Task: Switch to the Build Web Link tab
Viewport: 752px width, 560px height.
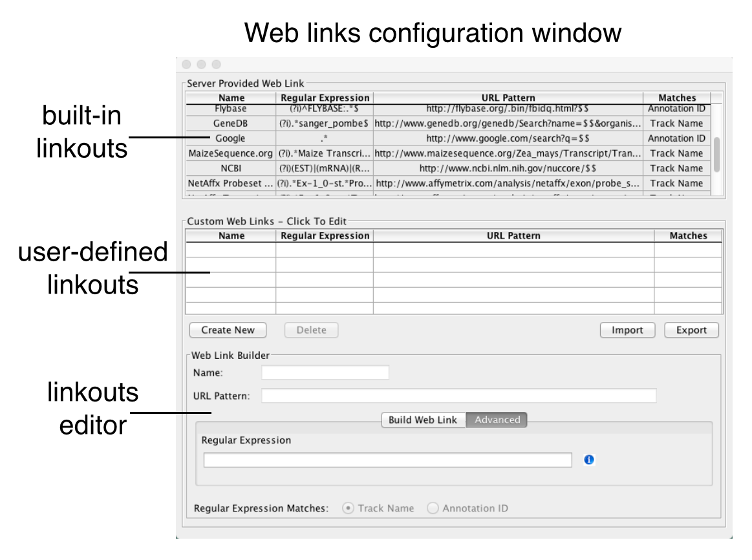Action: pos(423,420)
